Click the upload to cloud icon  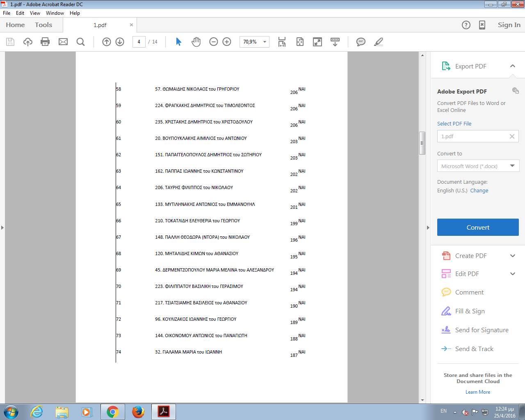coord(28,42)
